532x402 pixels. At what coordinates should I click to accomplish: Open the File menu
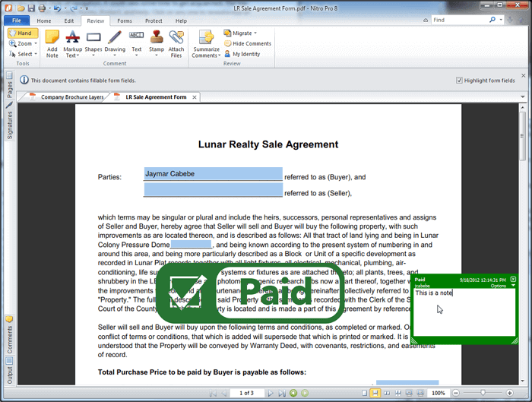point(17,21)
